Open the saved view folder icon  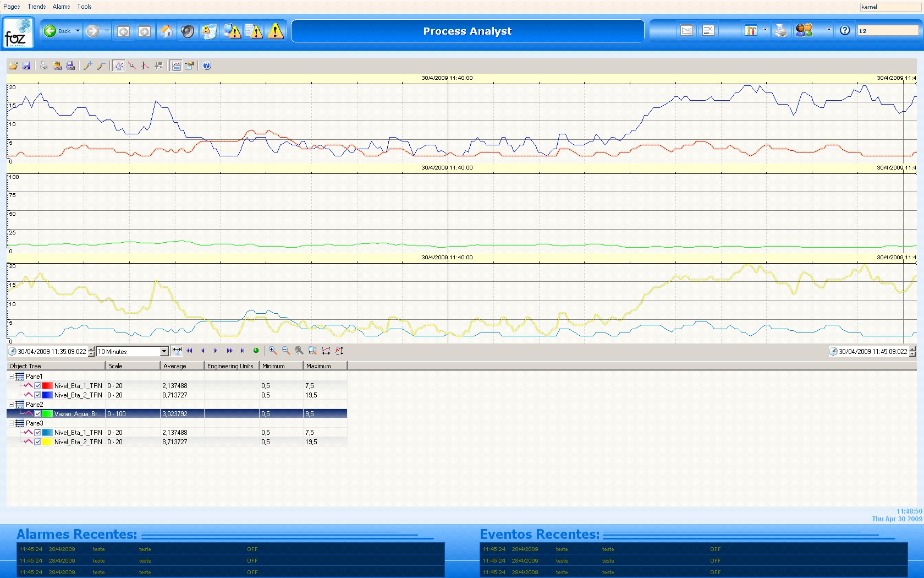13,66
